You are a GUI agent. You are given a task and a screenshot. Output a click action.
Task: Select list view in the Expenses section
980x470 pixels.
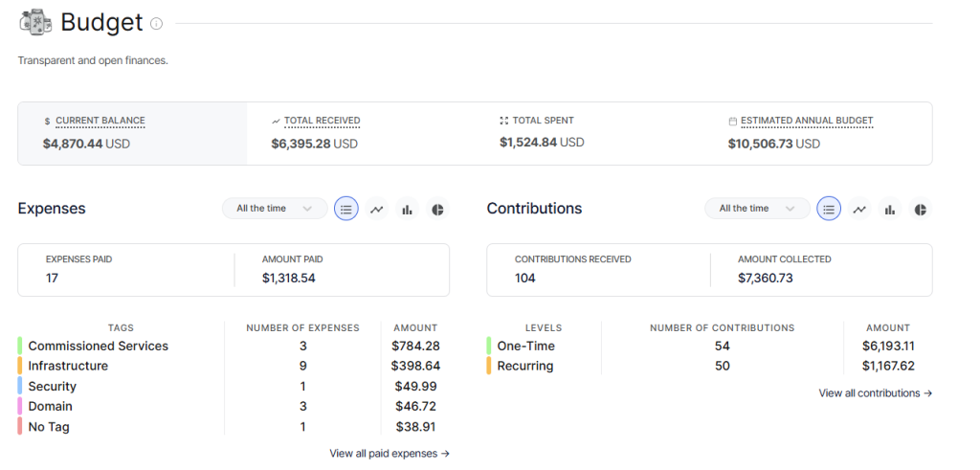(x=346, y=209)
